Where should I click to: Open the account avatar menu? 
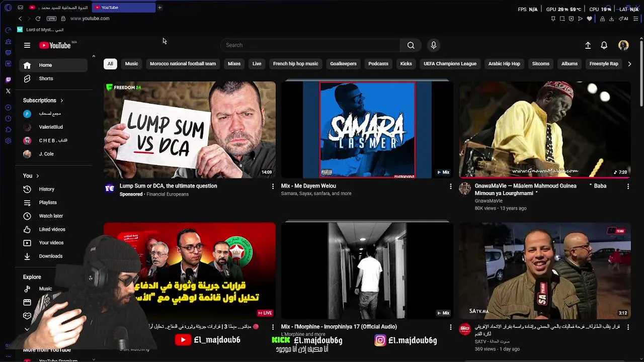(623, 45)
